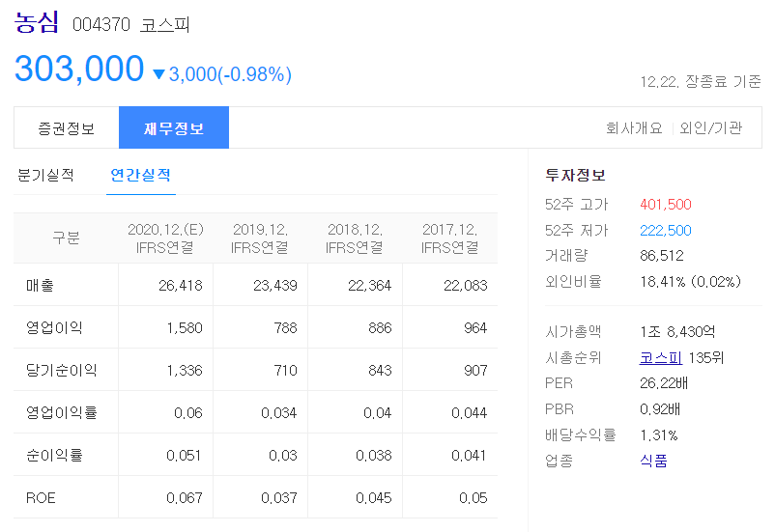
Task: Click the 26.22배 PER value
Action: [x=664, y=382]
